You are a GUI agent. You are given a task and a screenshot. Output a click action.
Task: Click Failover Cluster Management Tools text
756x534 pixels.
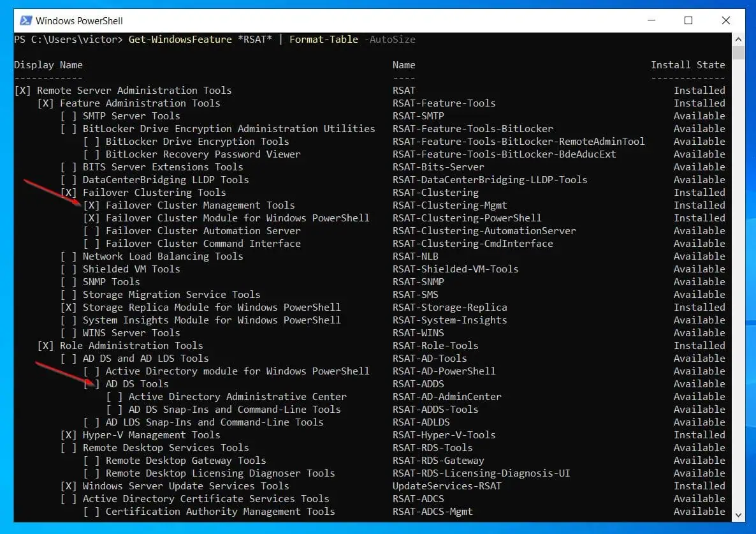coord(200,205)
